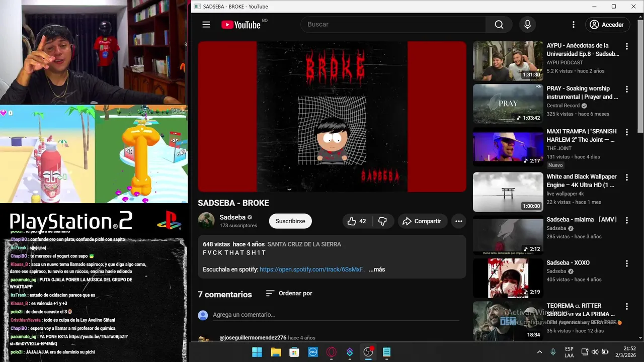Open the YouTube hamburger guide menu
The image size is (644, 362).
point(206,25)
